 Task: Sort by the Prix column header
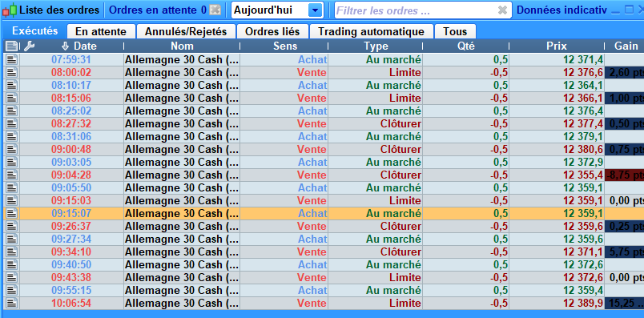point(557,46)
